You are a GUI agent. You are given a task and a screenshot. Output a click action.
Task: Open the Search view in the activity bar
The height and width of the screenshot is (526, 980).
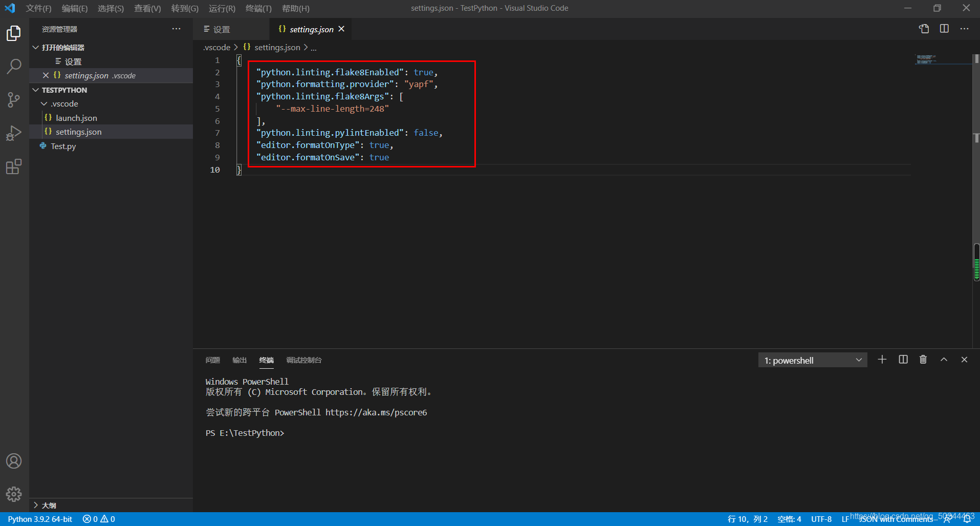coord(14,66)
